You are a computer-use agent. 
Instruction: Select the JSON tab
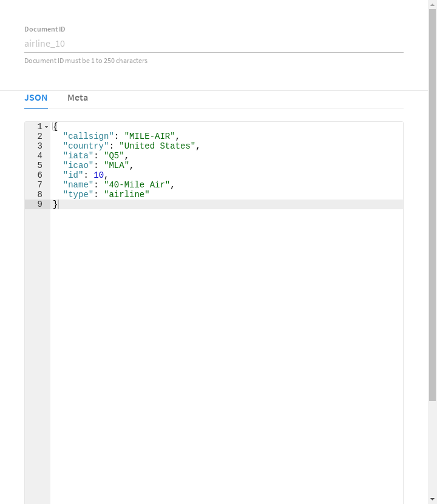[x=36, y=98]
